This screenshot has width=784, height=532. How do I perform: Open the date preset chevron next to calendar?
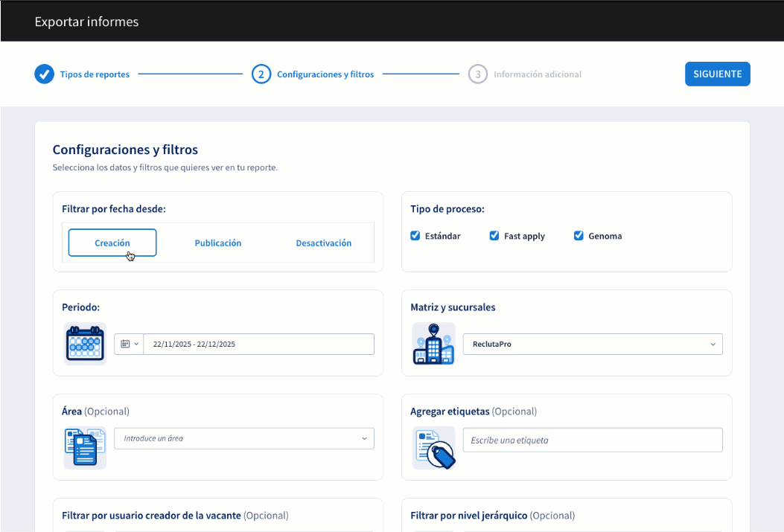[136, 344]
